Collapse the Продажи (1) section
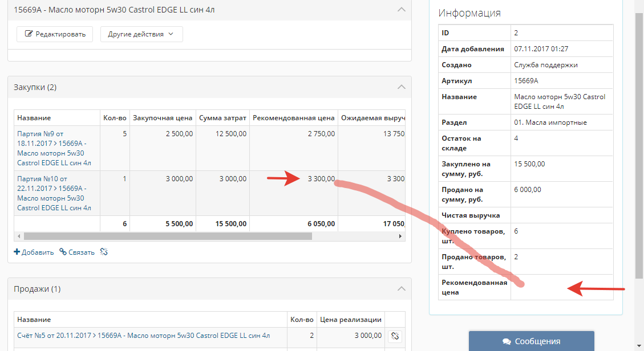Image resolution: width=644 pixels, height=351 pixels. [401, 289]
